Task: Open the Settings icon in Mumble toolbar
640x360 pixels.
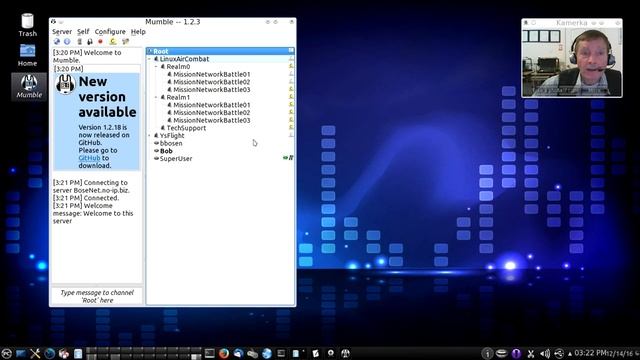Action: click(x=125, y=42)
